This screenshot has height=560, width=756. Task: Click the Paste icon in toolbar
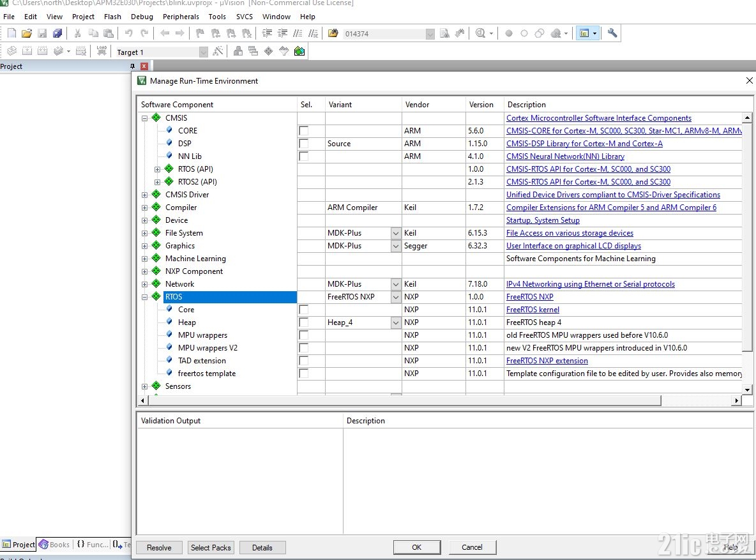109,33
